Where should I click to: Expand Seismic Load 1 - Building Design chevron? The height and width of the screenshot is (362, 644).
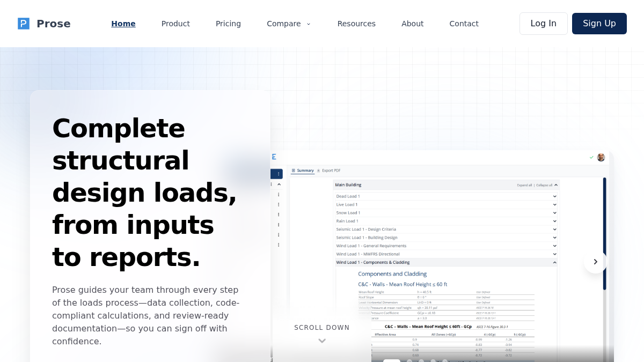click(555, 238)
